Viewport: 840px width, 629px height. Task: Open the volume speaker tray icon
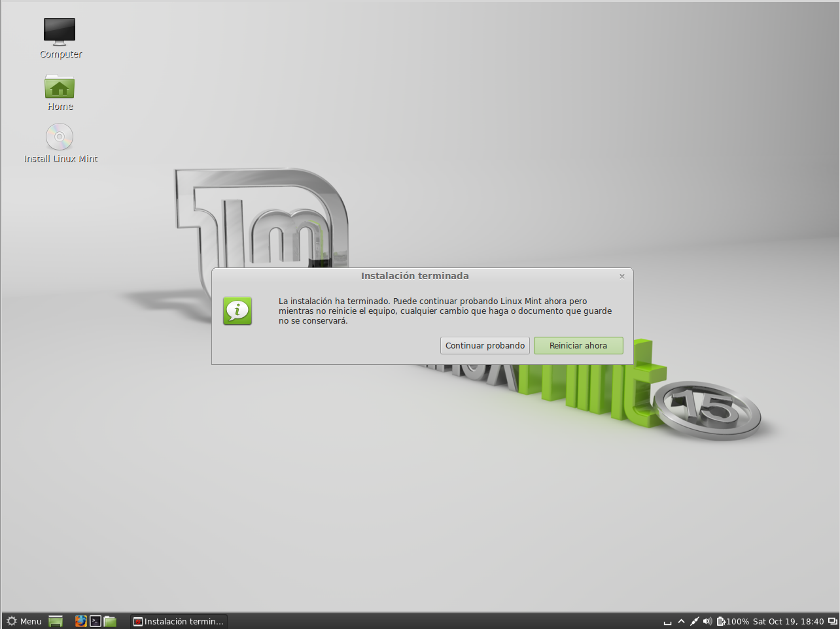(x=707, y=621)
